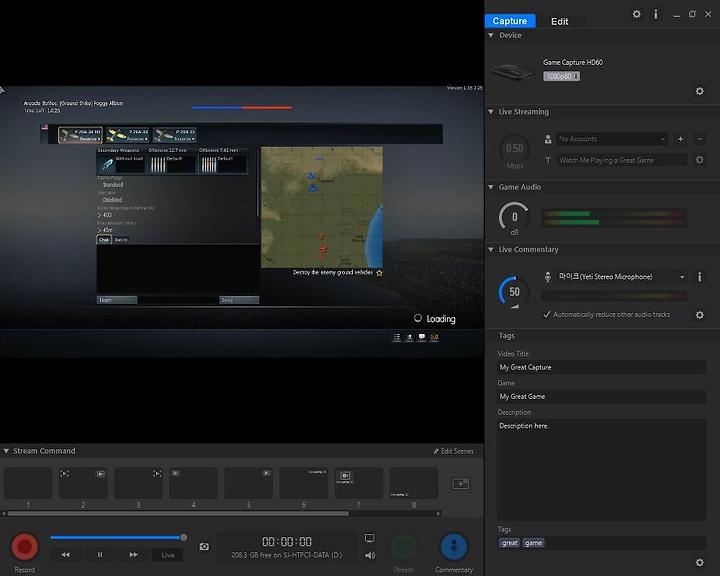Toggle the blue Commentary microphone button
Image resolution: width=720 pixels, height=576 pixels.
click(454, 547)
